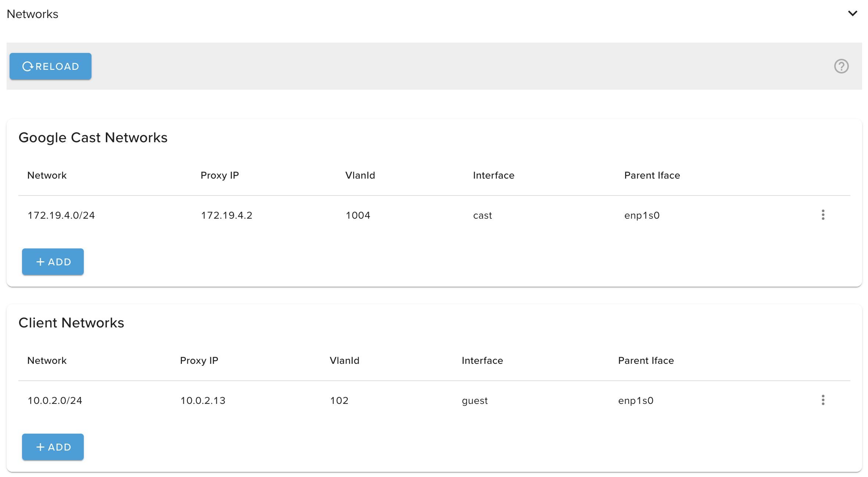Add a new Google Cast network
The height and width of the screenshot is (477, 868).
pos(53,262)
